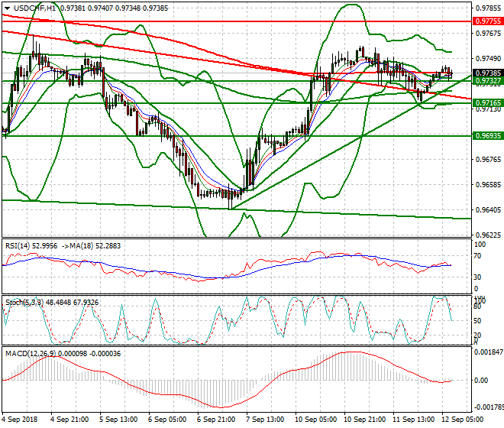The image size is (504, 428).
Task: Click the MACD scale value -0.001785
Action: pos(489,407)
